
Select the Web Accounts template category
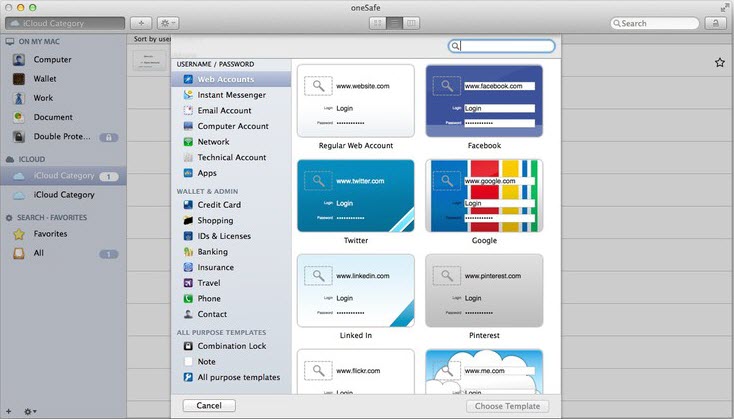pos(231,79)
